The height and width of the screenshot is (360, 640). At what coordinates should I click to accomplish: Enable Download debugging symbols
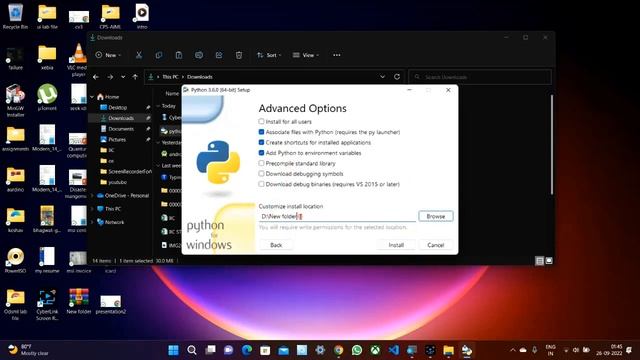(261, 173)
